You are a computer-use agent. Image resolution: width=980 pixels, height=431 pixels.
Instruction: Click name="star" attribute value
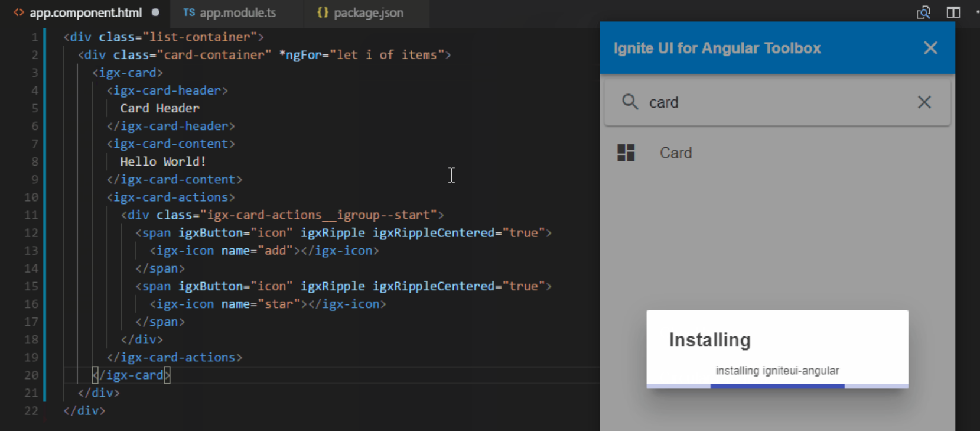279,304
